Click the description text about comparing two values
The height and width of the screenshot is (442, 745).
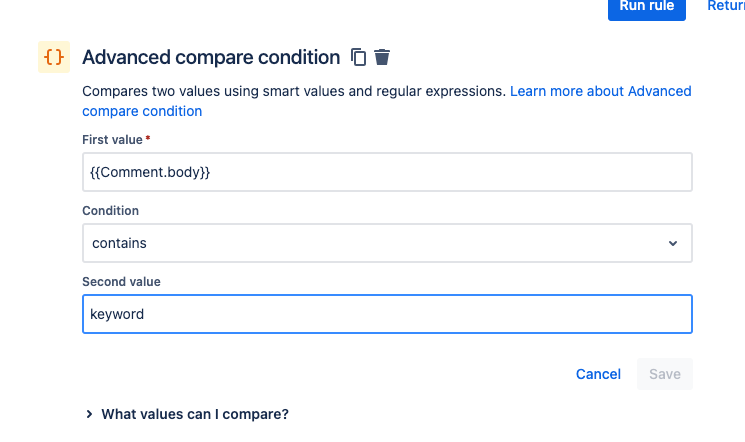click(294, 91)
